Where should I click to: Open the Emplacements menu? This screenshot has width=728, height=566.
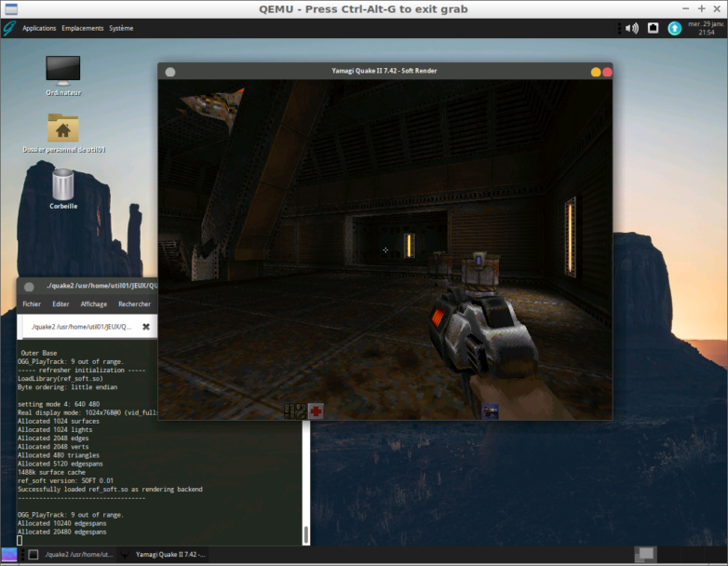83,28
